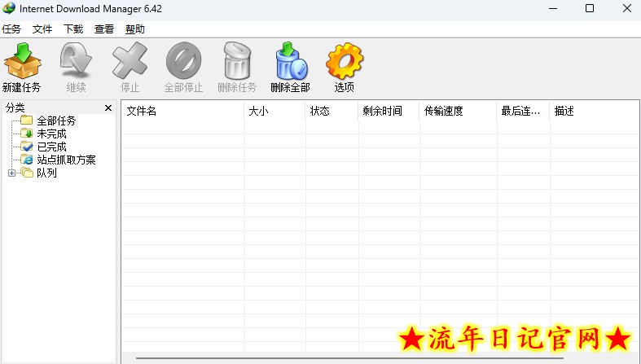Open the 文件 menu

coord(42,29)
